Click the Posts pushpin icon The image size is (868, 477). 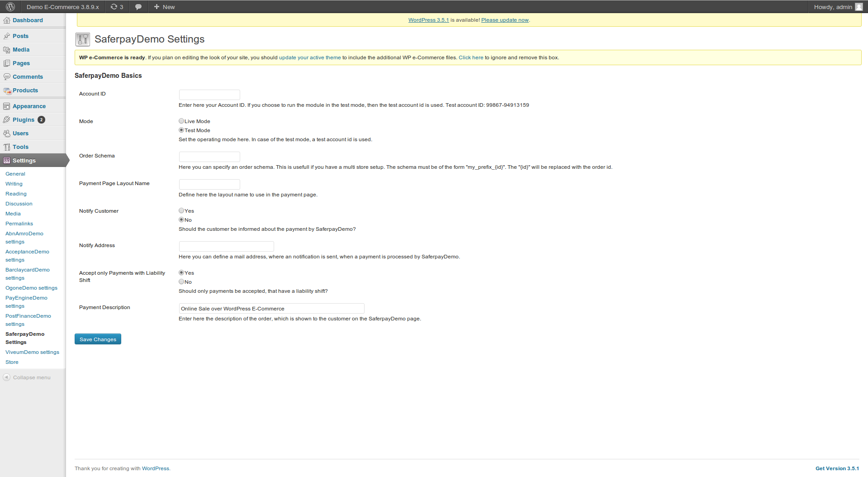[x=6, y=36]
